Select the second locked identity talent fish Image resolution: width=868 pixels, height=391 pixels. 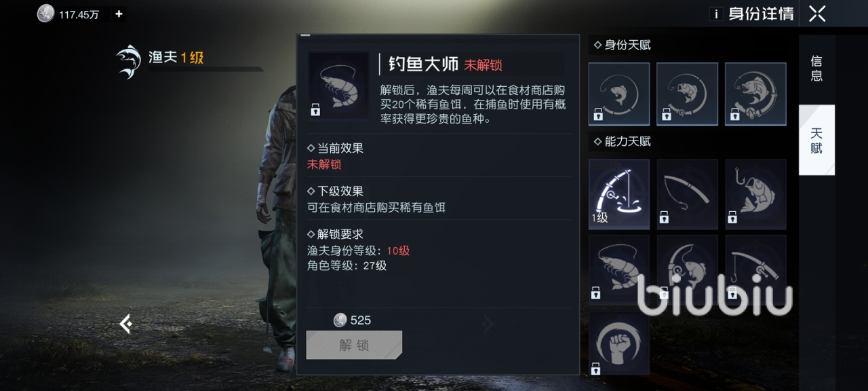tap(687, 94)
